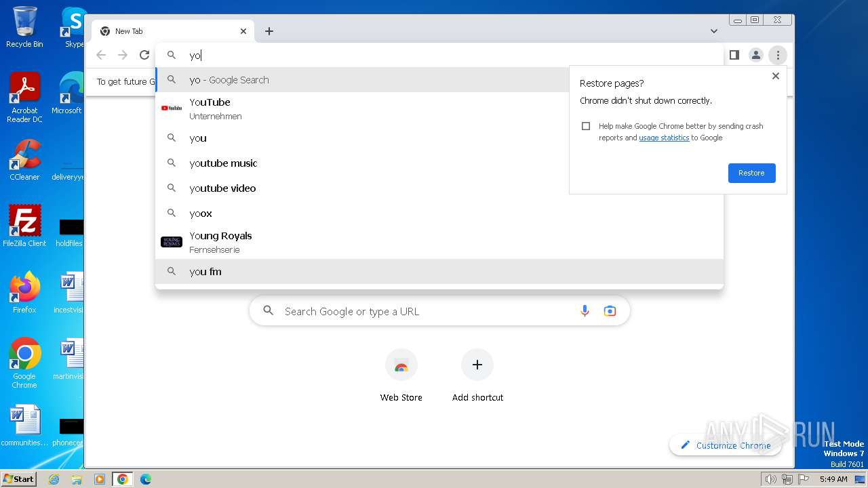Launch Firefox from the desktop
Viewport: 868px width, 488px height.
point(24,292)
